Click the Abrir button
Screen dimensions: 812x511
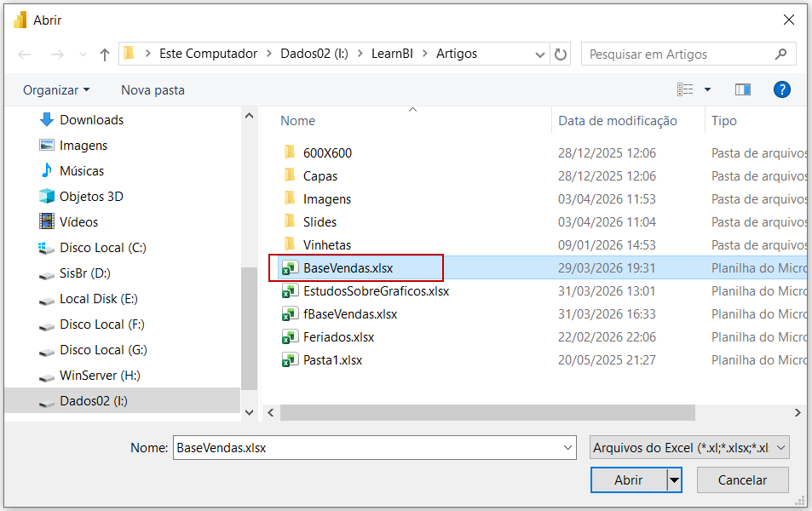coord(629,480)
